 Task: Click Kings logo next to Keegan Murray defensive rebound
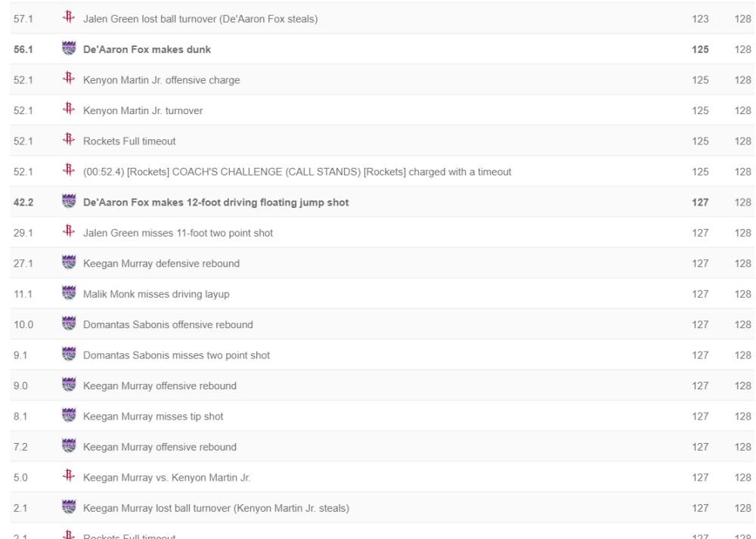click(x=69, y=262)
